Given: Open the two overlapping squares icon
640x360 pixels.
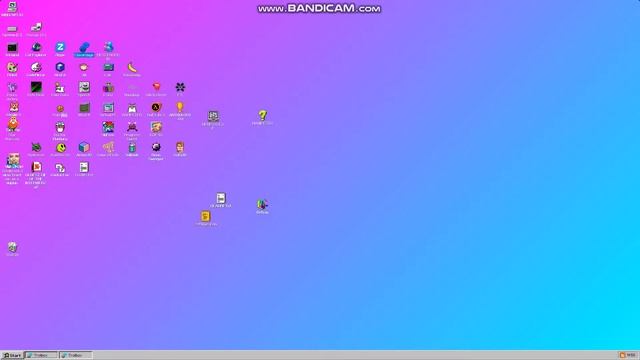Looking at the screenshot, I should pos(60,167).
